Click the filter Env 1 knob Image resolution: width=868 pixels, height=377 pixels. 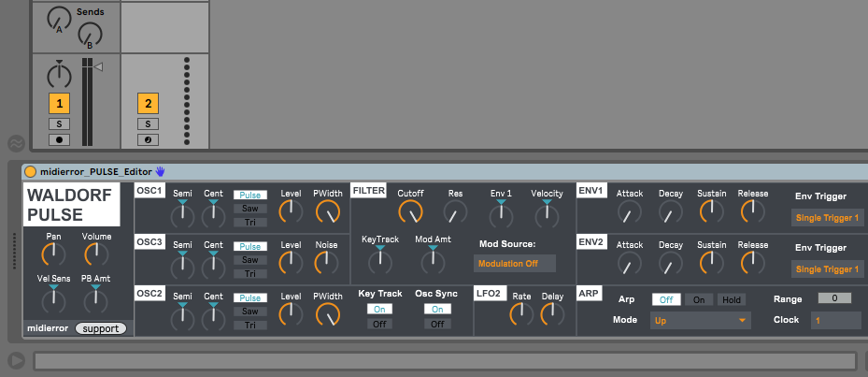[x=501, y=214]
